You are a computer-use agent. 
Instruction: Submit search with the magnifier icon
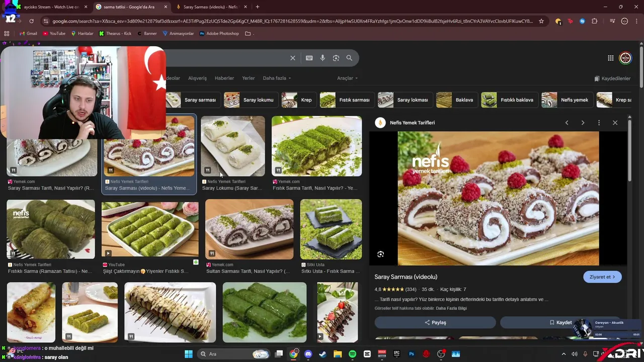click(x=349, y=58)
